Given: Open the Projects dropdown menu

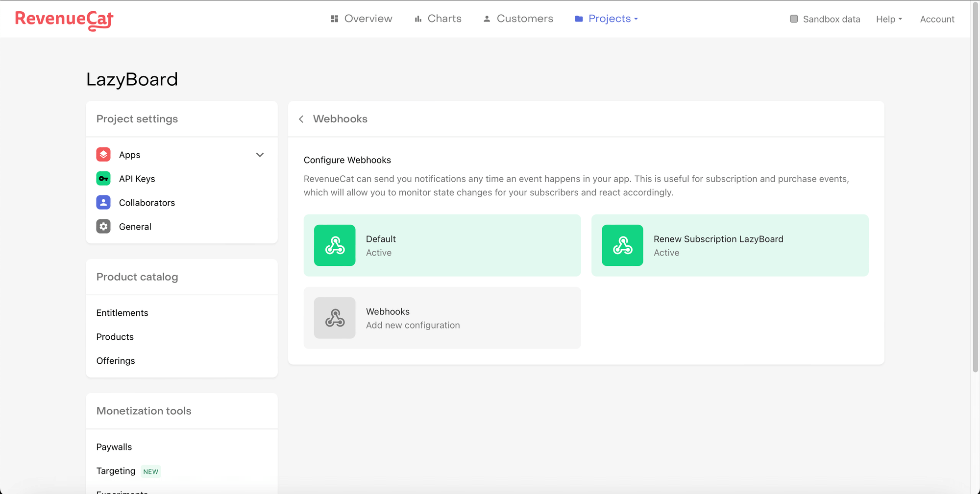Looking at the screenshot, I should pyautogui.click(x=607, y=19).
